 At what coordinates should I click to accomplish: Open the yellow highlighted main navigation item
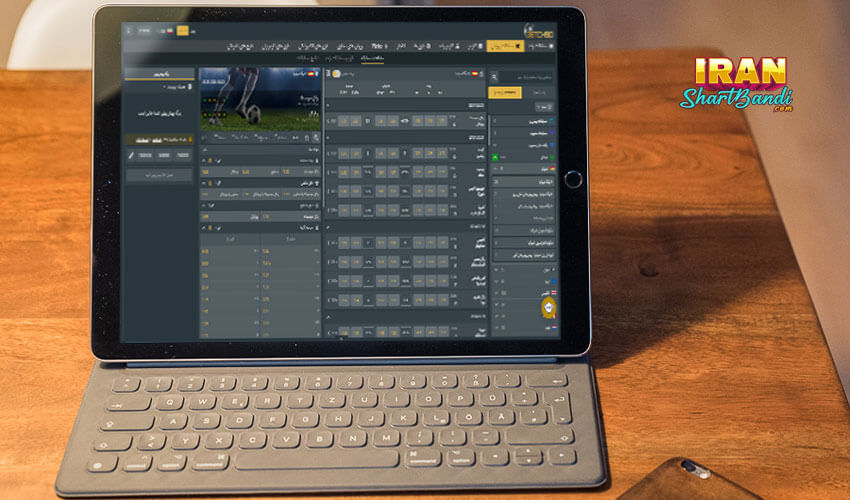[x=505, y=47]
